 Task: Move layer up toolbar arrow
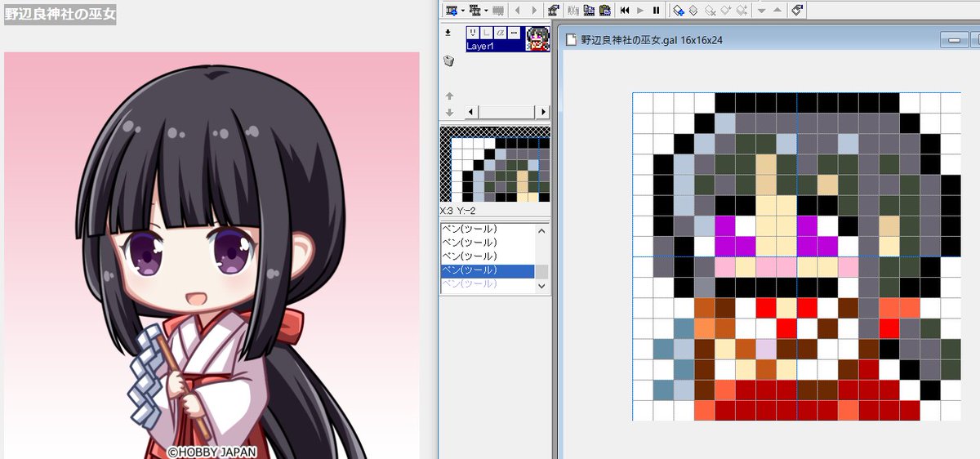777,11
